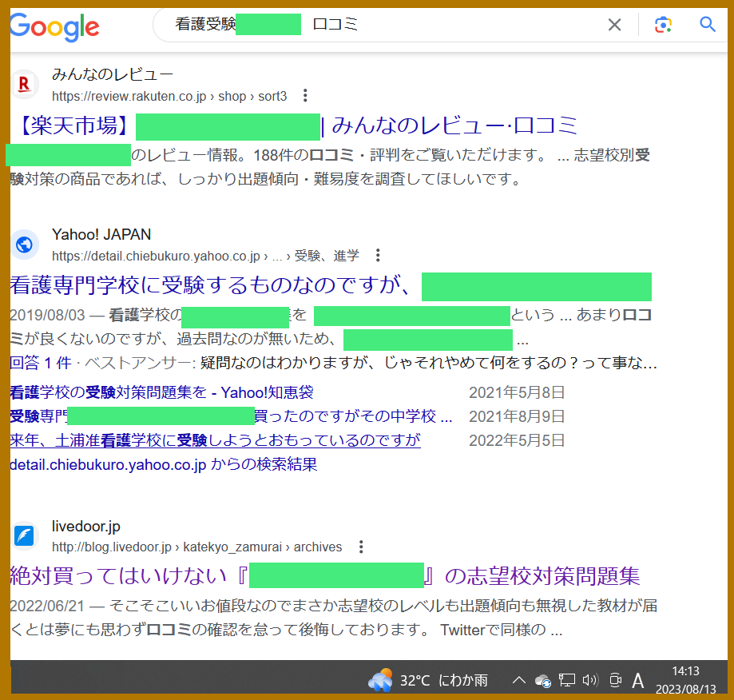734x700 pixels.
Task: Open sublink dated 2021年8月9日 starting 受験専門
Action: [x=231, y=416]
